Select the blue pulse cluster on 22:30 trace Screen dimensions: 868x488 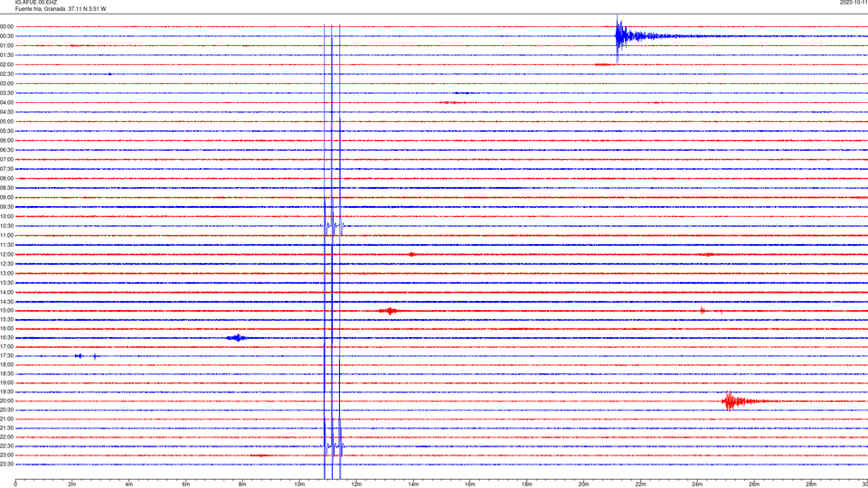(334, 446)
